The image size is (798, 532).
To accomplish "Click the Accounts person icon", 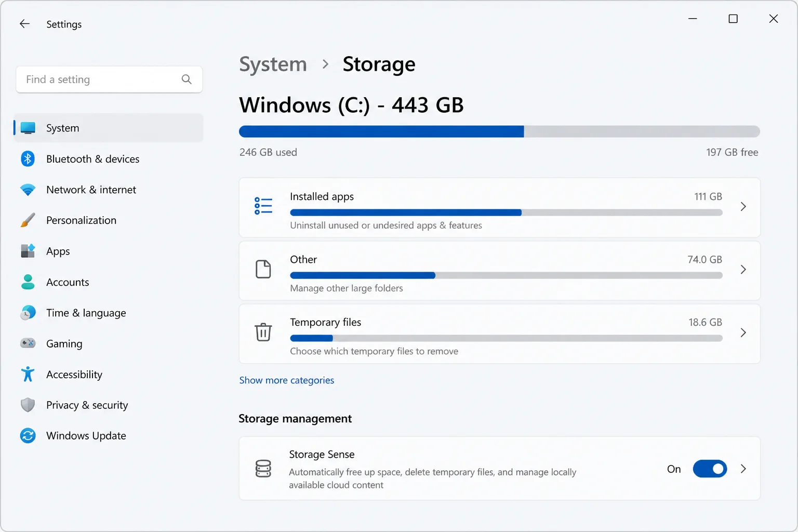I will [28, 282].
